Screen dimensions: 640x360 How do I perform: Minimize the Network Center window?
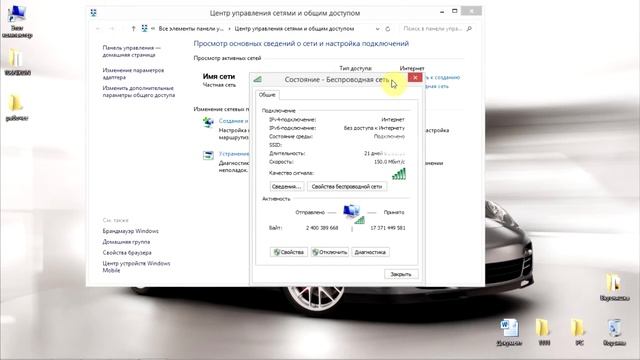click(442, 12)
